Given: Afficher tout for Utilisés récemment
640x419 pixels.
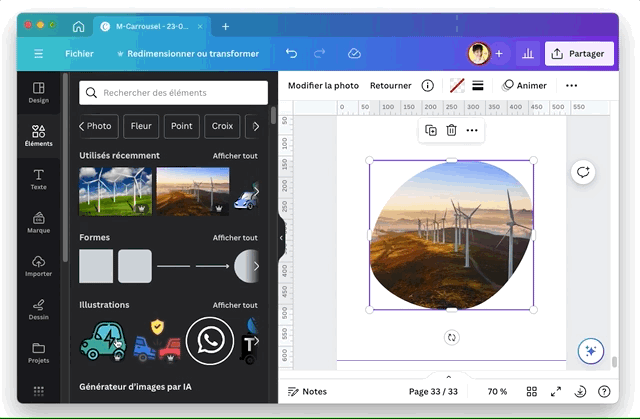Looking at the screenshot, I should click(235, 156).
